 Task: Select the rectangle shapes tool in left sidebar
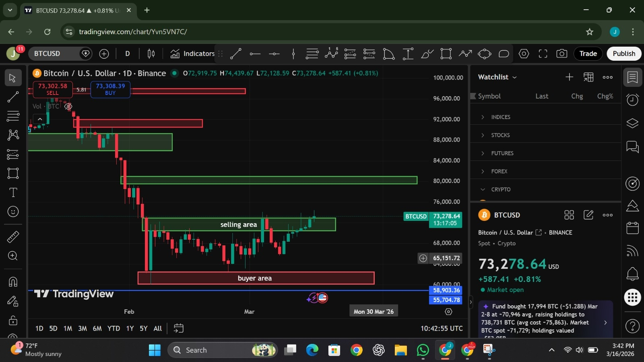click(13, 173)
